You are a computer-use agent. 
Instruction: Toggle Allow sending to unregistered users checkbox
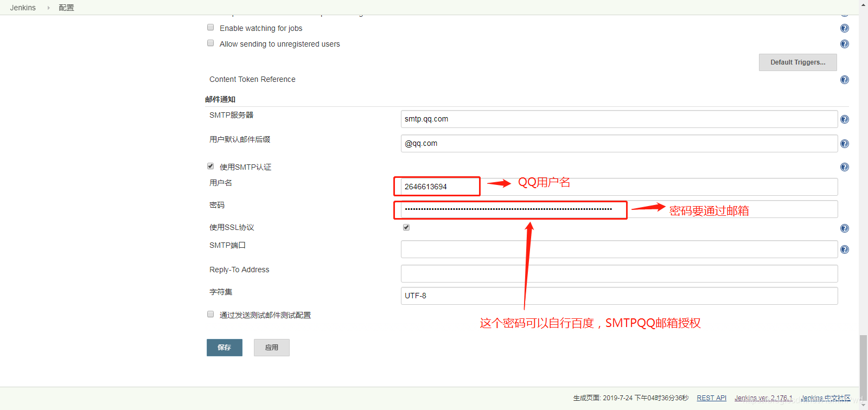(x=210, y=43)
